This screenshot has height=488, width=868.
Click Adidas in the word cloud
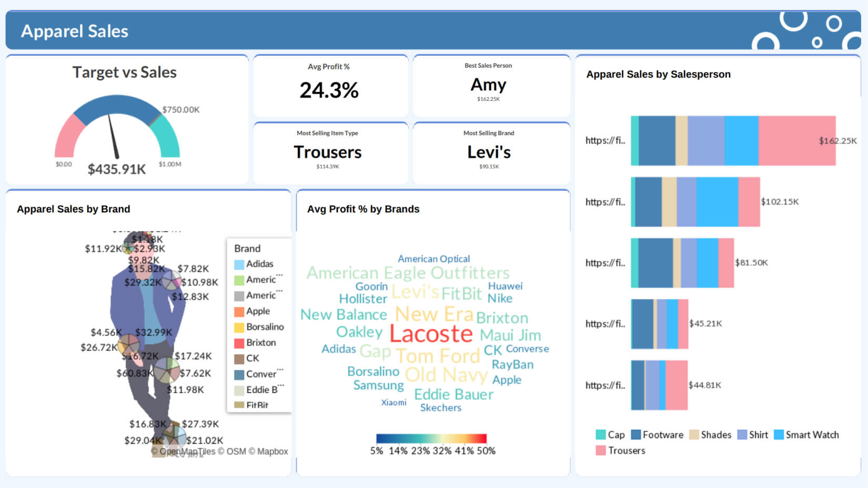(x=338, y=349)
